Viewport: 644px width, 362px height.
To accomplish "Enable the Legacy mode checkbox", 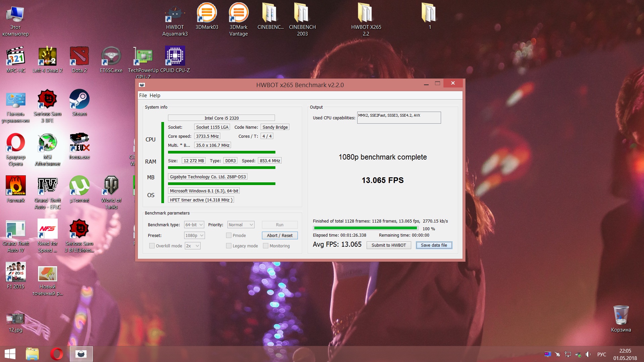I will 229,246.
